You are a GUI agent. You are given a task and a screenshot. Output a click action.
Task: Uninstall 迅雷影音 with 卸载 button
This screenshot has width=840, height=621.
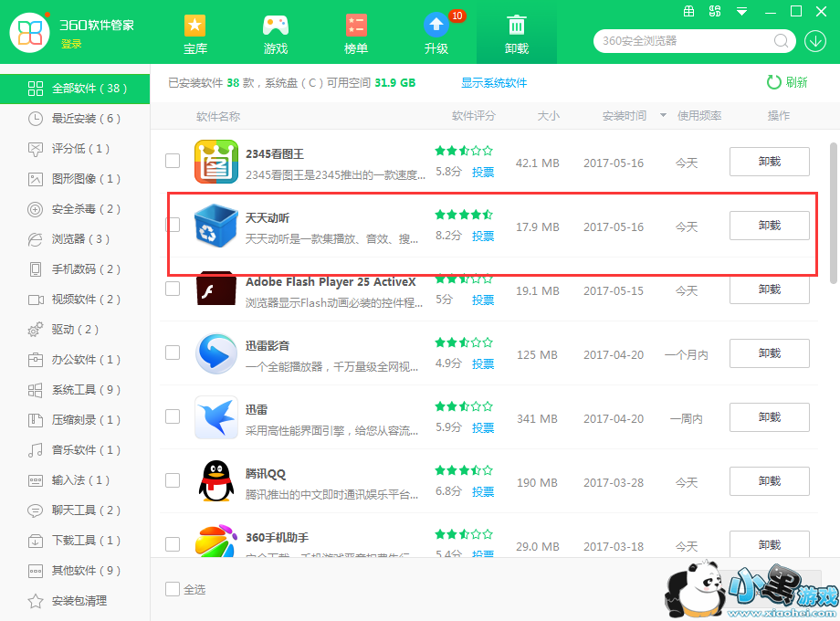pyautogui.click(x=770, y=353)
